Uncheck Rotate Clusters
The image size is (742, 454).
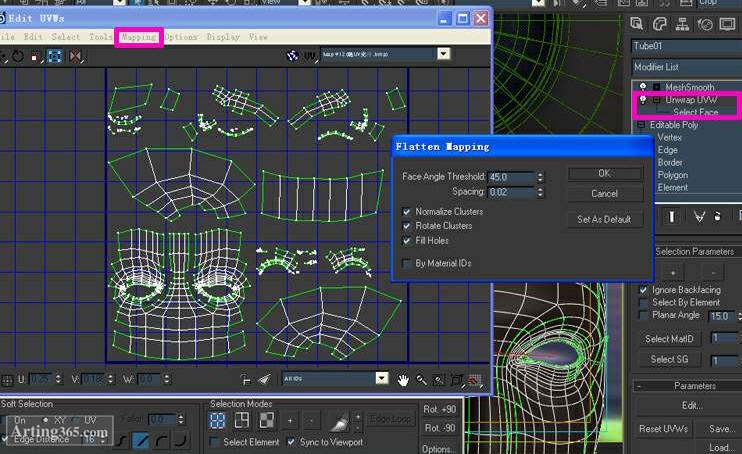point(406,226)
